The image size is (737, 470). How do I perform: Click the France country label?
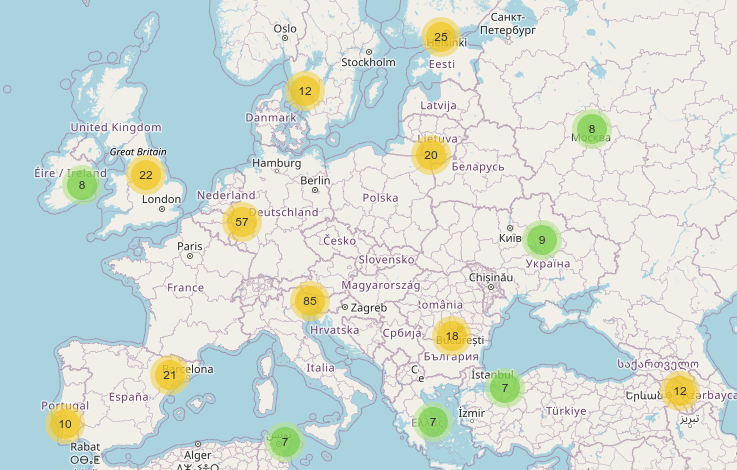pos(185,288)
